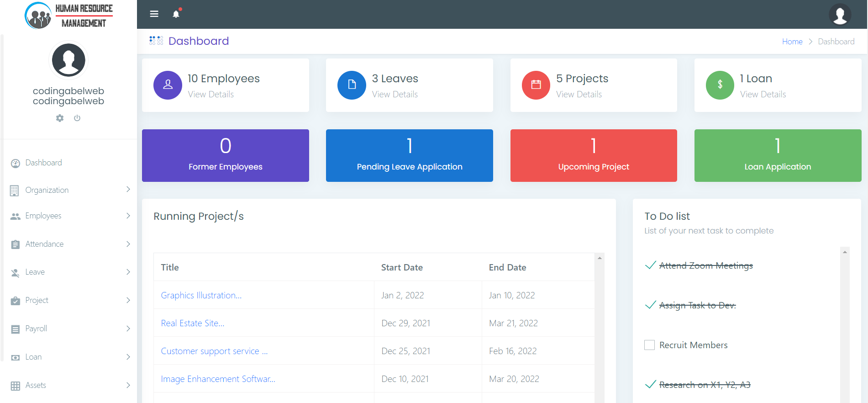The height and width of the screenshot is (403, 868).
Task: Open the user avatar in top bar
Action: [x=839, y=15]
